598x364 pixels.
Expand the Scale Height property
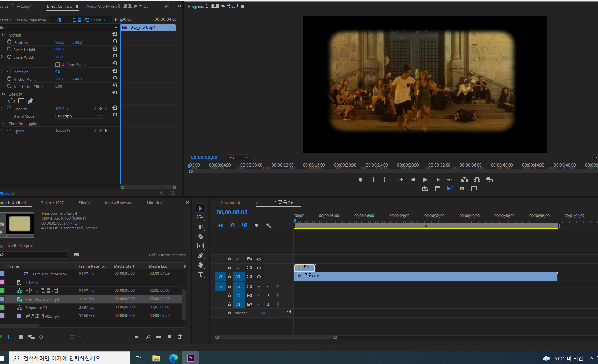[2, 50]
